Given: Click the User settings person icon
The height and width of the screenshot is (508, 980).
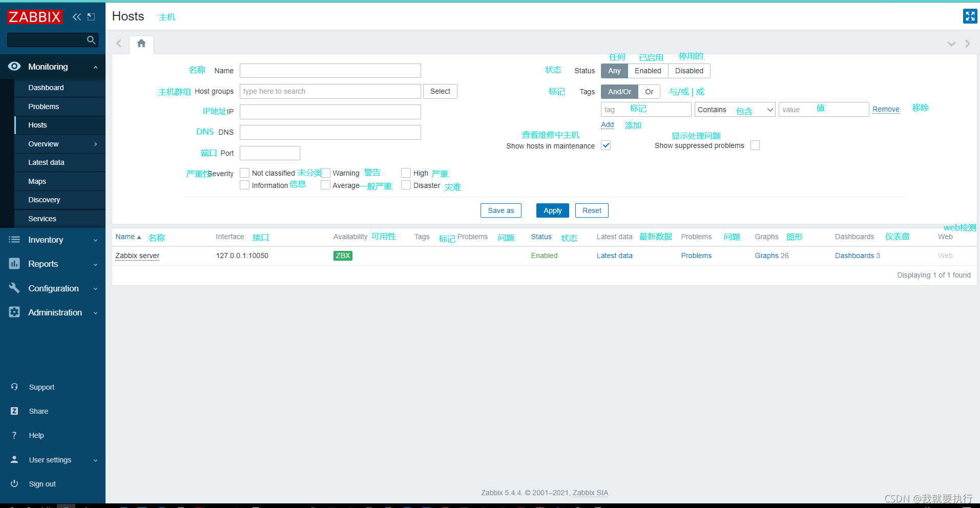Looking at the screenshot, I should tap(14, 459).
